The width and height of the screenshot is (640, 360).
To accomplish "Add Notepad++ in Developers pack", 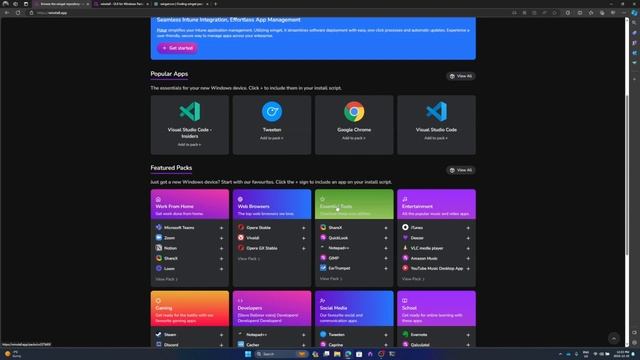I will tap(304, 335).
